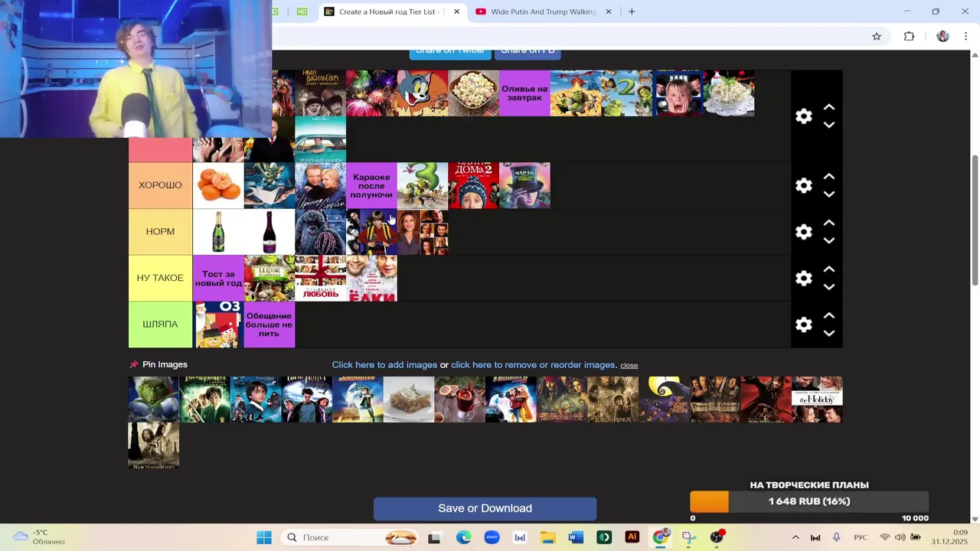Open Task View from taskbar

[434, 537]
